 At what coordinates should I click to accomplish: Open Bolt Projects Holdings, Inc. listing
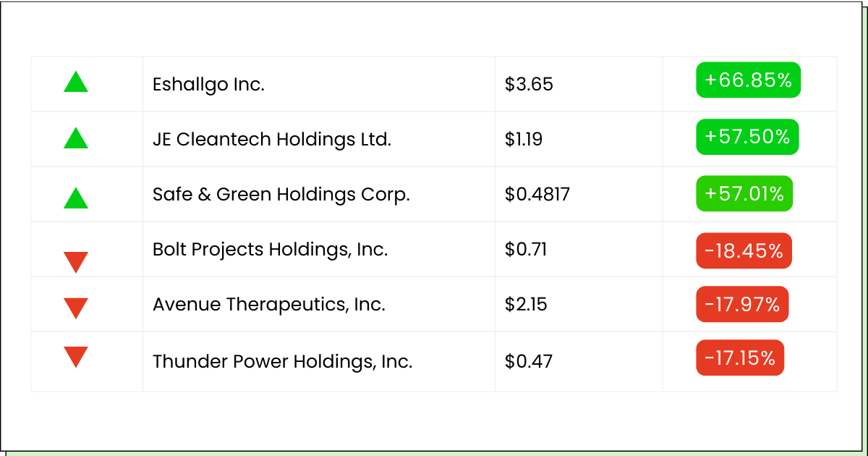pyautogui.click(x=271, y=250)
